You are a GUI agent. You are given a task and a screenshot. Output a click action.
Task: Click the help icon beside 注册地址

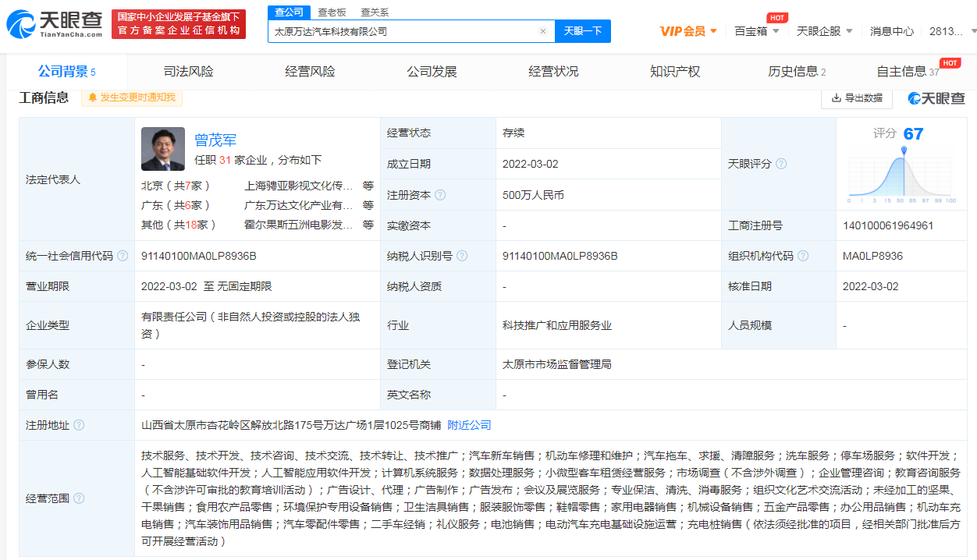point(79,425)
